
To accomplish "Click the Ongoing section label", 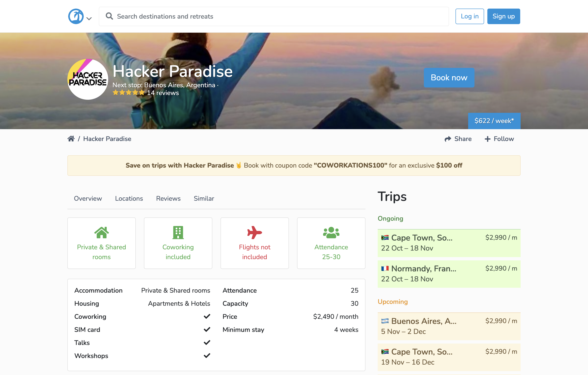I will tap(390, 218).
